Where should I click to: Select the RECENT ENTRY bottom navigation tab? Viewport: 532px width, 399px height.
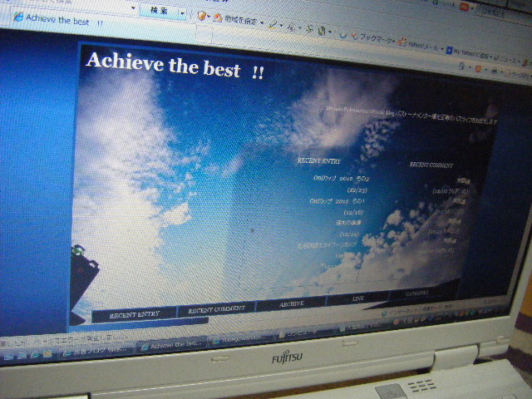[x=135, y=314]
